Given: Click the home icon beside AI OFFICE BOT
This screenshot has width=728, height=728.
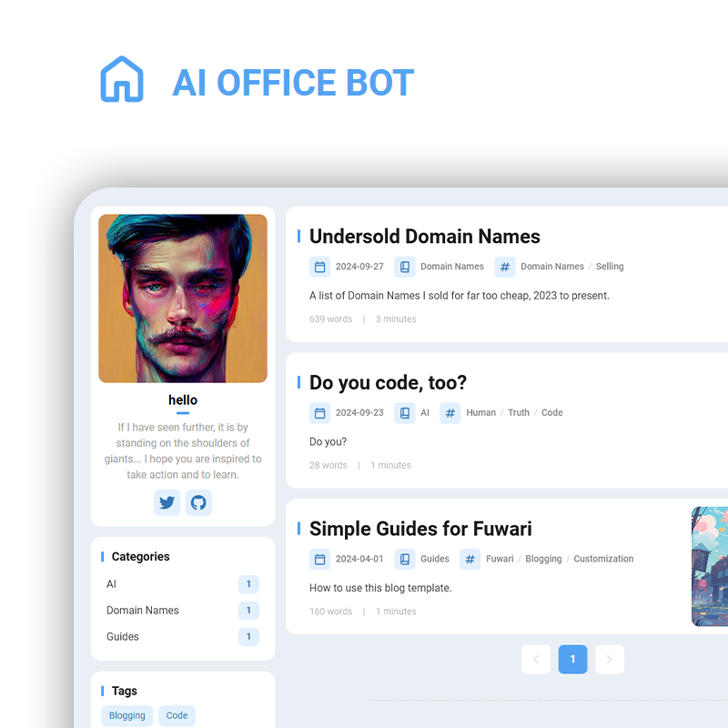Looking at the screenshot, I should 122,79.
